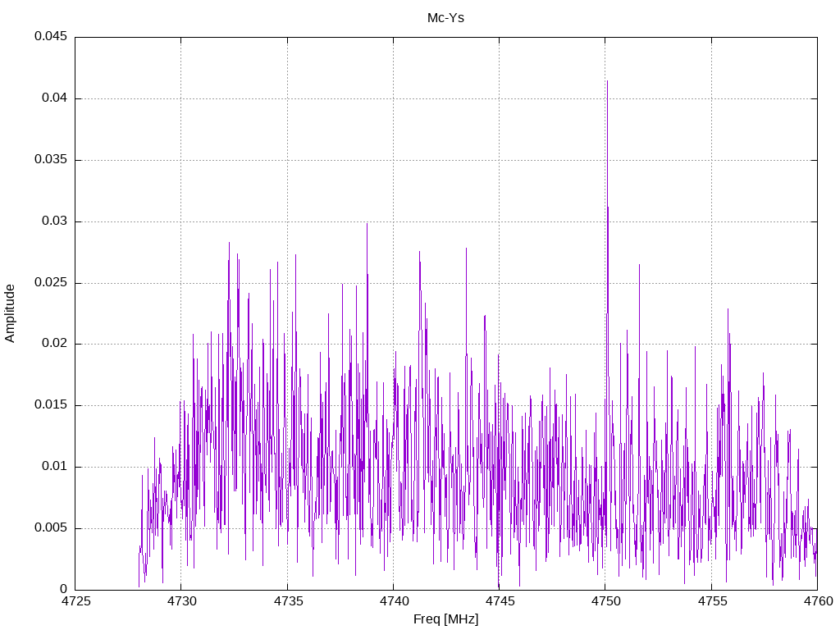Click the x-axis value 4760

[818, 601]
